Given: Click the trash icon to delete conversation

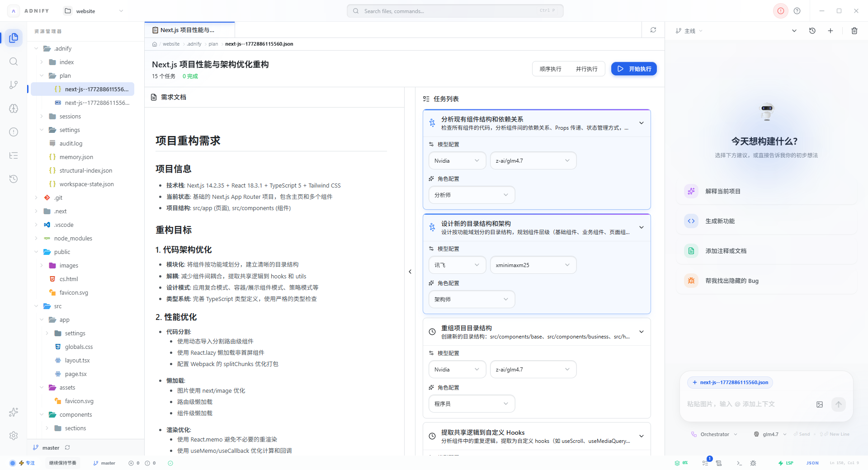Looking at the screenshot, I should tap(854, 31).
